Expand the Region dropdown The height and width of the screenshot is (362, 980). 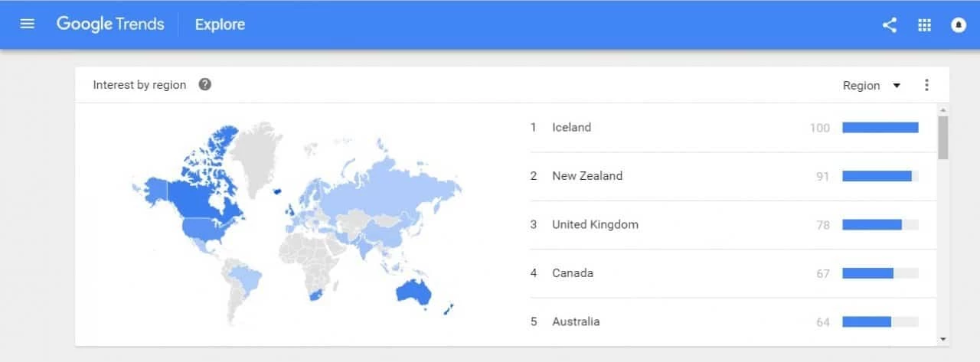click(x=872, y=86)
